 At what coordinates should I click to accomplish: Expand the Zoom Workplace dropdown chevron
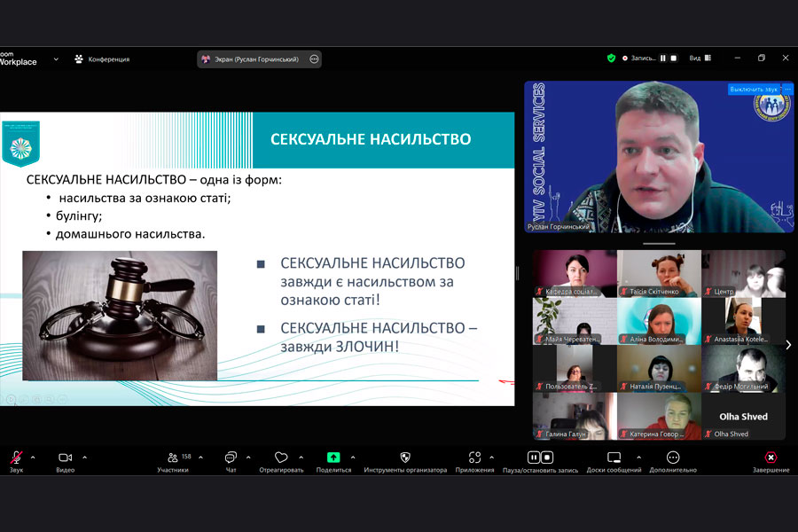click(x=56, y=59)
